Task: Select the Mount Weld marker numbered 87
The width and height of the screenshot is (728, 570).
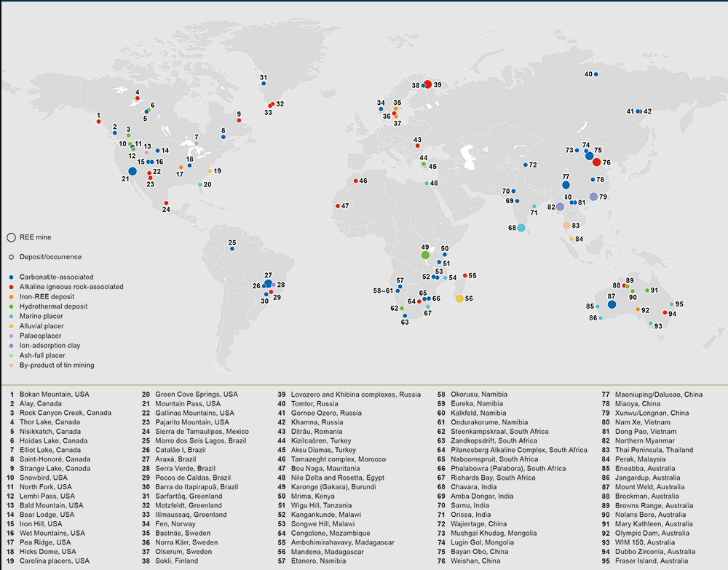Action: click(612, 304)
